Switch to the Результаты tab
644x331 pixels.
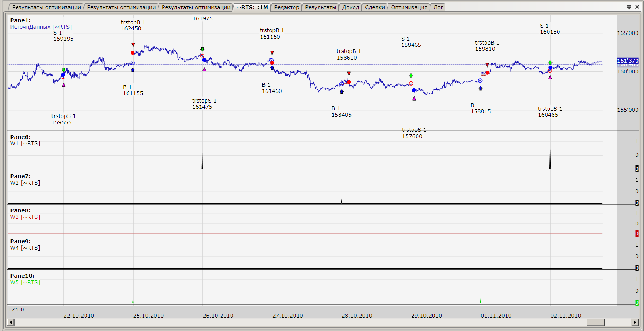(320, 7)
